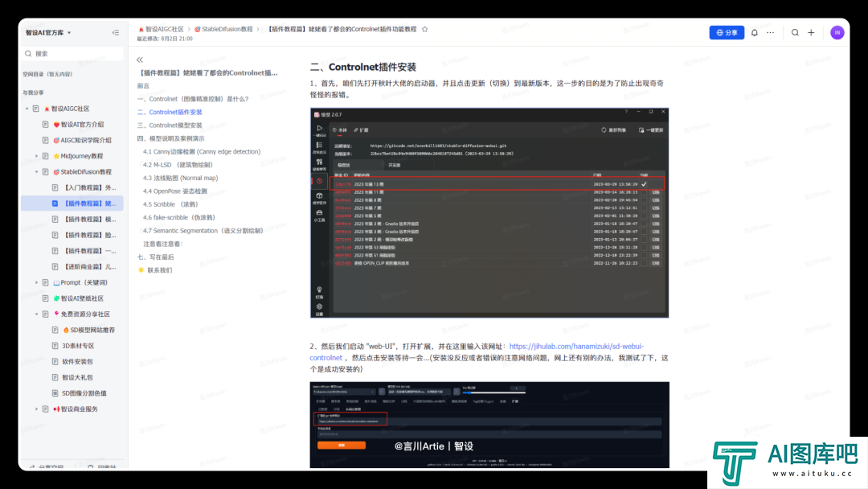Image resolution: width=868 pixels, height=489 pixels.
Task: Go to outline item 七、写在最后
Action: (156, 257)
